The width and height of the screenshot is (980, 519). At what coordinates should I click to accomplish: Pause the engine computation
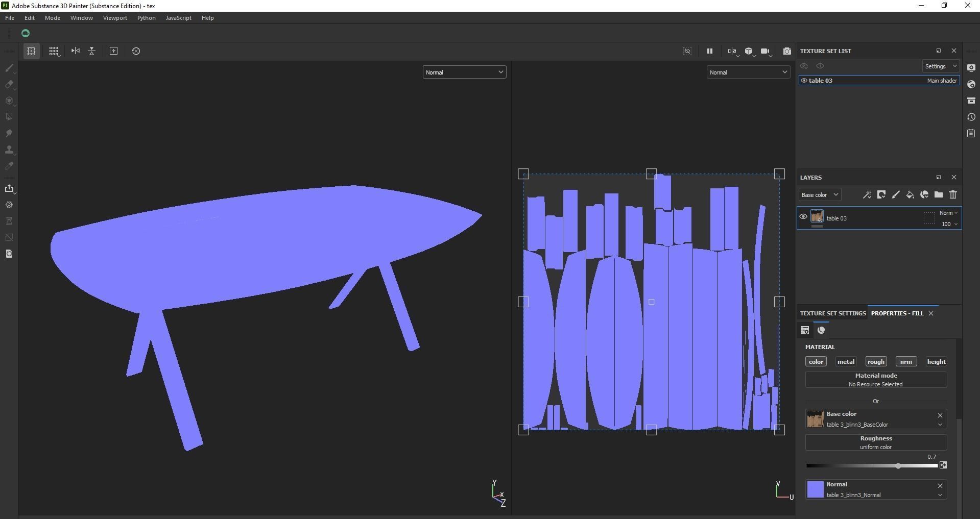click(x=709, y=51)
